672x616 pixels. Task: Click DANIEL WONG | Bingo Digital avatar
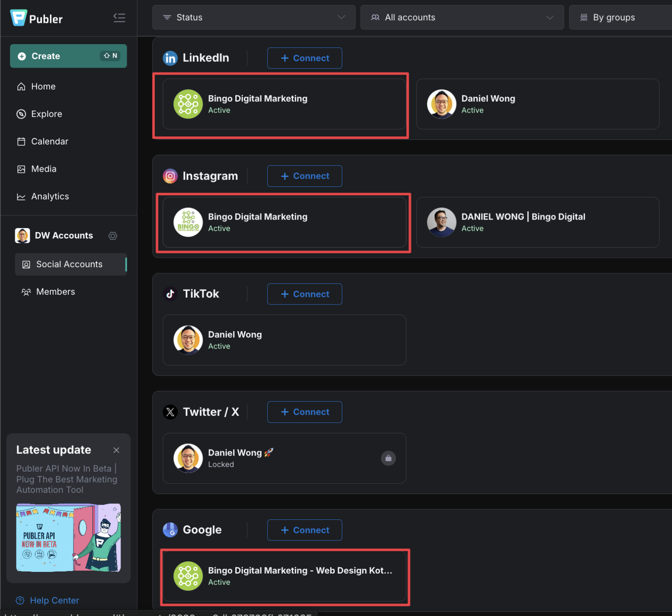tap(442, 222)
